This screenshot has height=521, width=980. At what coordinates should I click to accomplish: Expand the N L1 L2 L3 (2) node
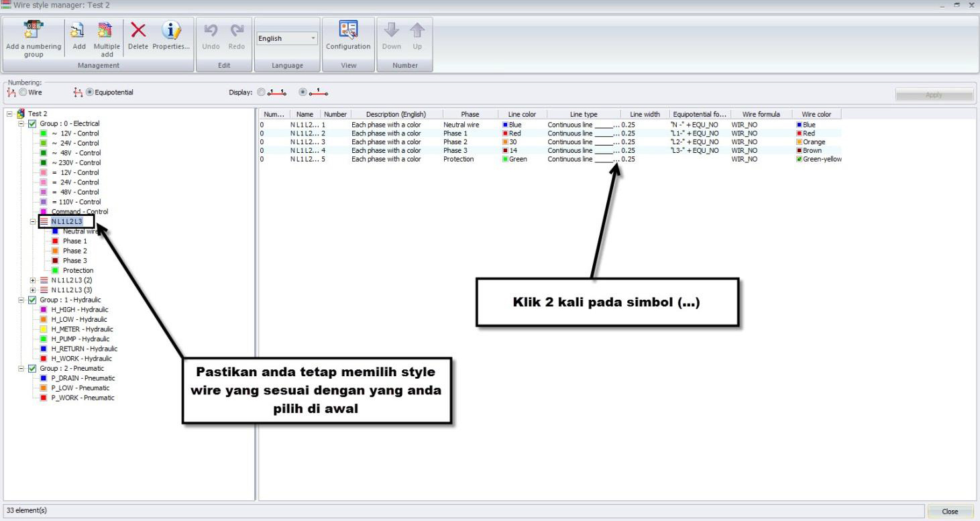pos(32,280)
